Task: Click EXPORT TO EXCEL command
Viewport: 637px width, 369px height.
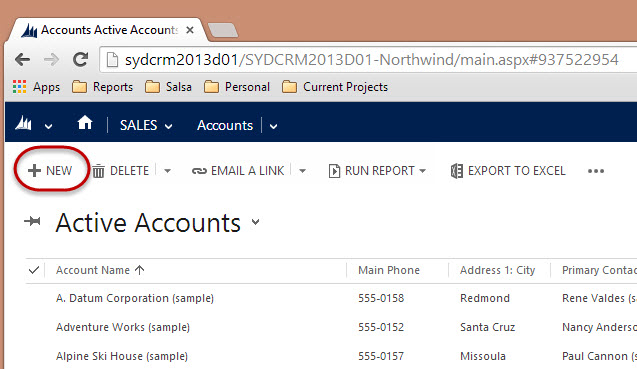Action: coord(508,171)
